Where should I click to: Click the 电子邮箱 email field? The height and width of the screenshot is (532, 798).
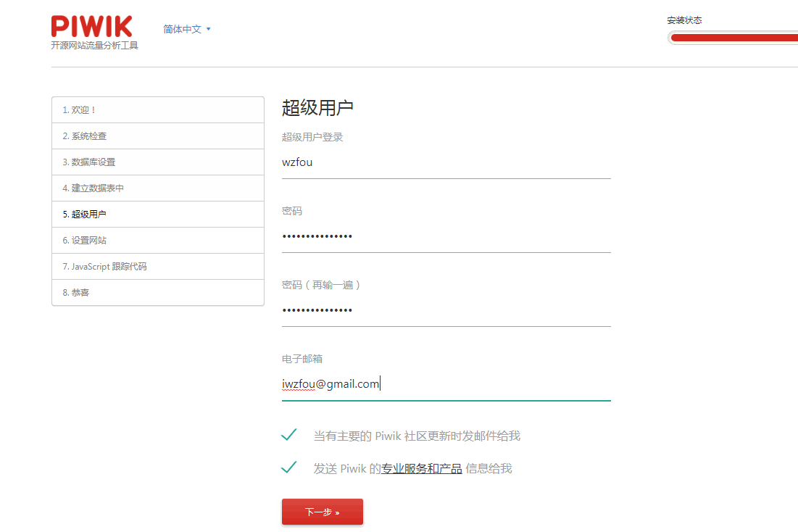point(446,383)
